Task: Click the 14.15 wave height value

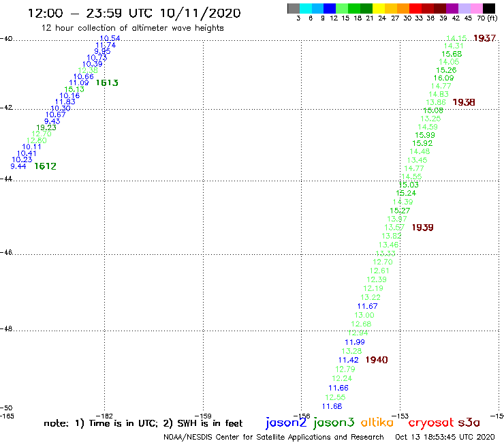Action: pos(456,38)
